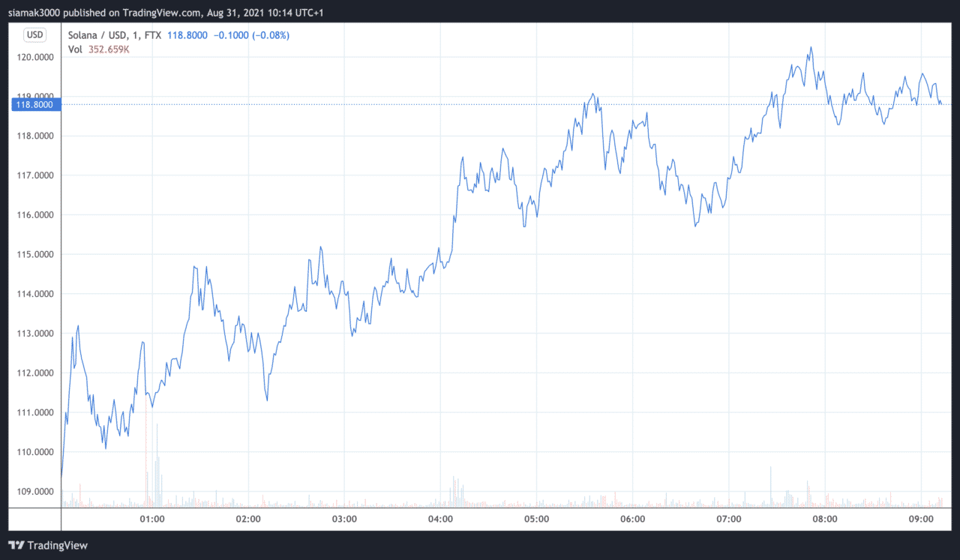Click the USD currency badge
The width and height of the screenshot is (960, 560).
pyautogui.click(x=34, y=34)
